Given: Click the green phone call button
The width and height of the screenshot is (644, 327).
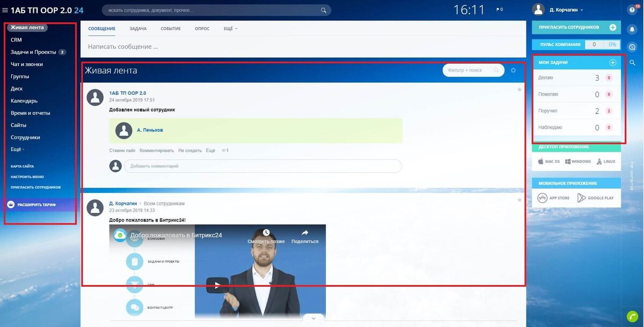Looking at the screenshot, I should click(632, 317).
